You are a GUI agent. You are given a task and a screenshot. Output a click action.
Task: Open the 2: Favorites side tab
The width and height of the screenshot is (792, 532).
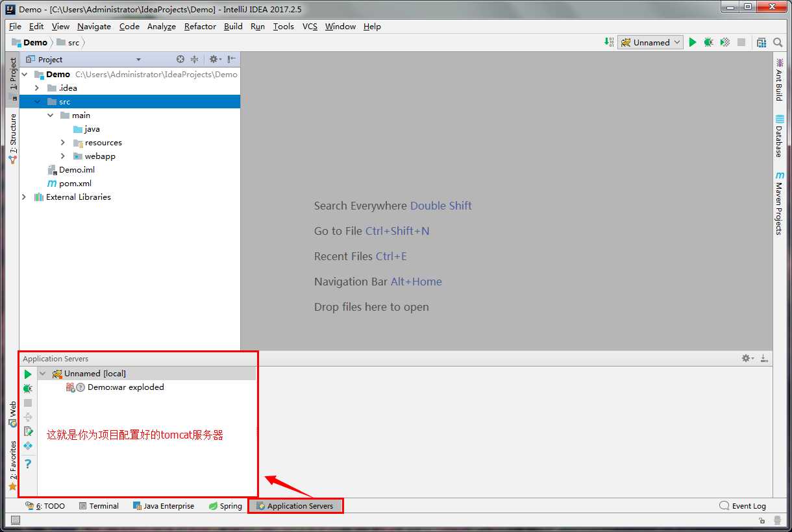click(12, 465)
